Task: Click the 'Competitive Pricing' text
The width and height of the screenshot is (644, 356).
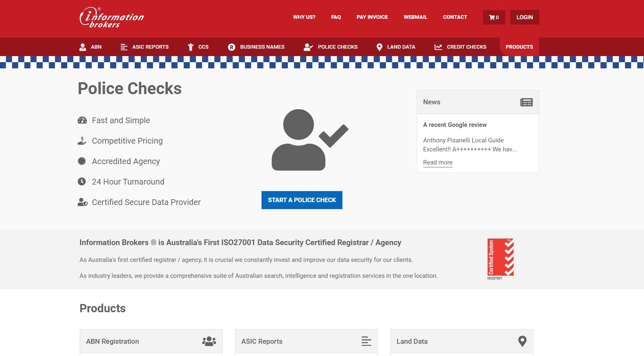Action: pyautogui.click(x=127, y=141)
